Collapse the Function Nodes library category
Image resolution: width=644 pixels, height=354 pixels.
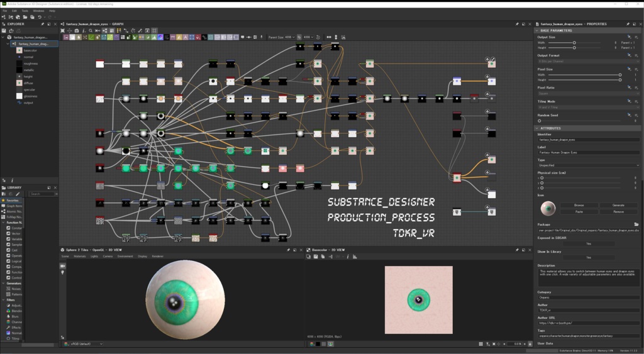[x=3, y=223]
